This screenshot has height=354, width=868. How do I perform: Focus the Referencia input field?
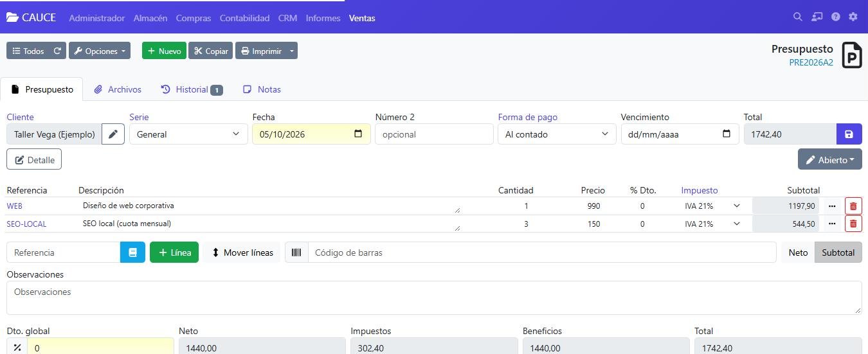64,252
